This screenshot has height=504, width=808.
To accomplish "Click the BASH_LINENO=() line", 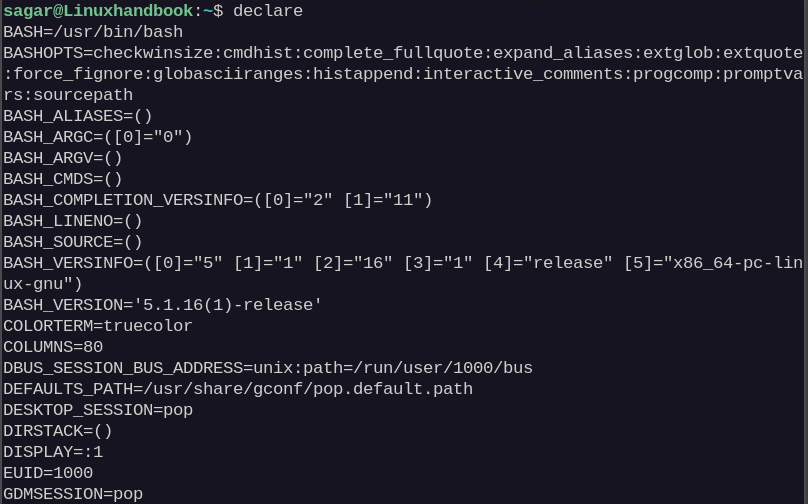I will 73,221.
